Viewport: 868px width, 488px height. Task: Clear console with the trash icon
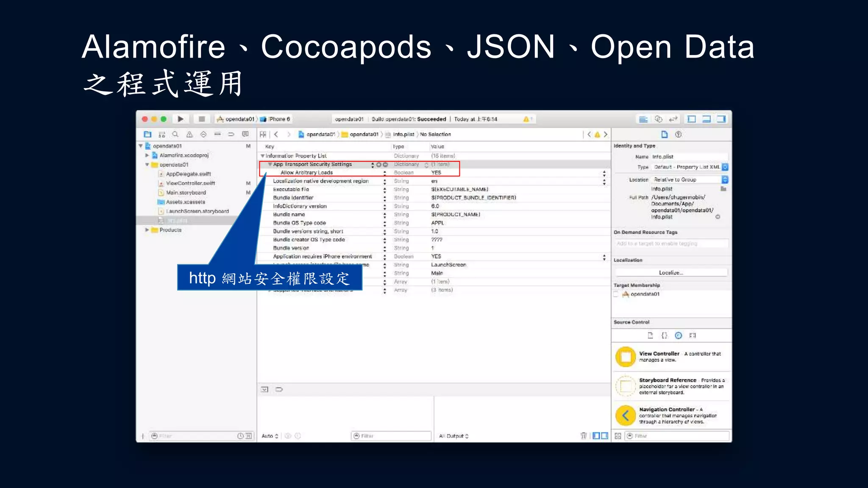pos(584,435)
